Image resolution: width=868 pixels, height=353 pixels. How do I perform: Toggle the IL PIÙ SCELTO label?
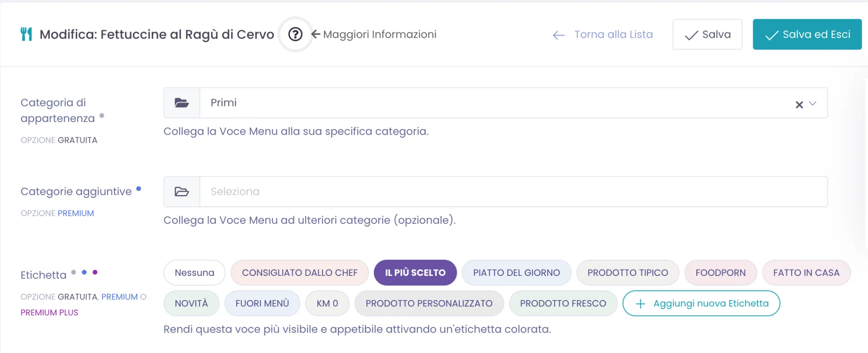pos(415,272)
